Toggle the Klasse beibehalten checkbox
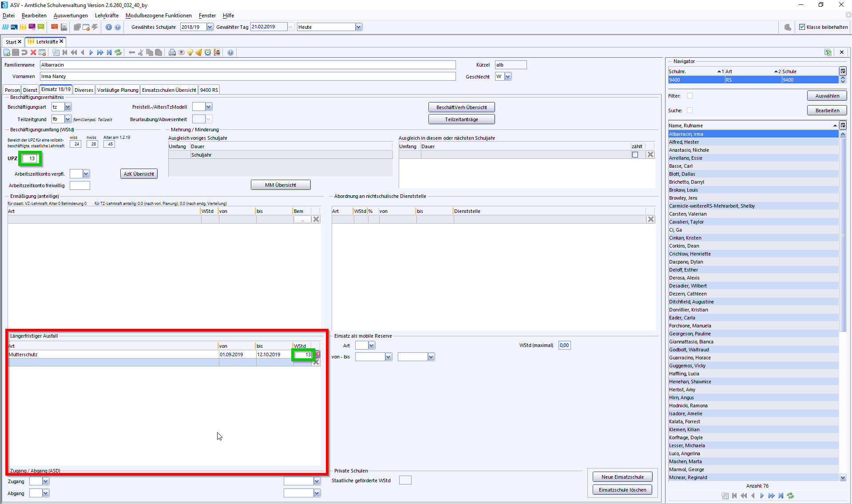Image resolution: width=852 pixels, height=504 pixels. 802,27
